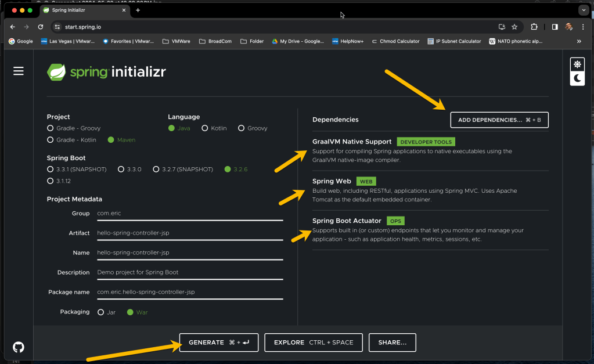The width and height of the screenshot is (594, 364).
Task: Select Gradle - Groovy project type
Action: pos(51,128)
